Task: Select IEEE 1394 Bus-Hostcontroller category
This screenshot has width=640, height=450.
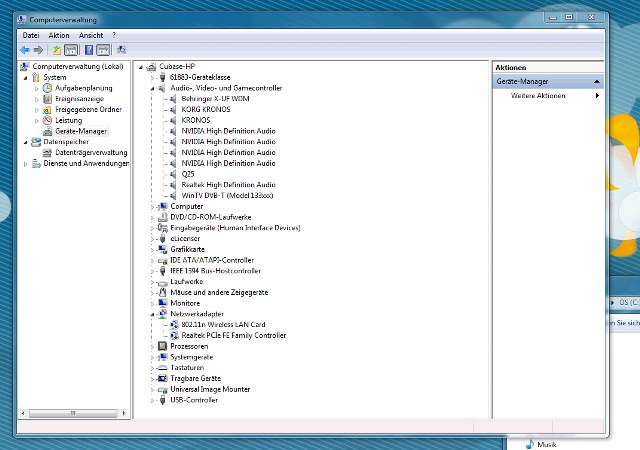Action: pyautogui.click(x=215, y=271)
